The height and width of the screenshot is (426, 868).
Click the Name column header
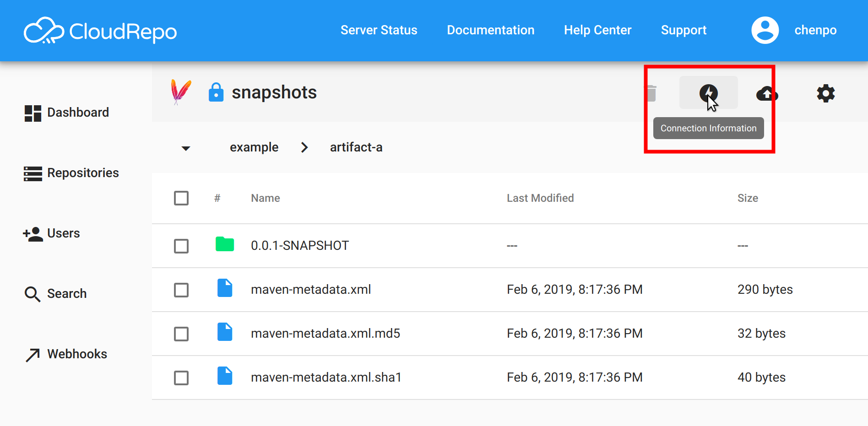pyautogui.click(x=266, y=198)
